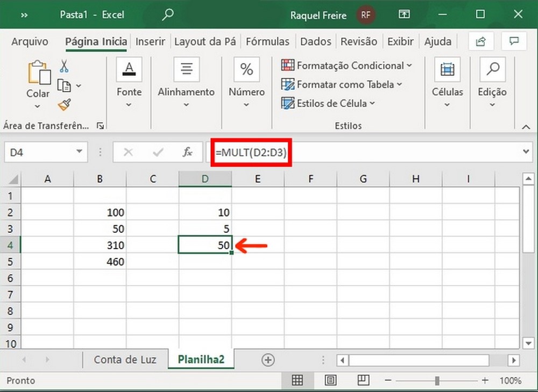Cut selection with the scissors icon
The image size is (538, 392).
pyautogui.click(x=64, y=66)
